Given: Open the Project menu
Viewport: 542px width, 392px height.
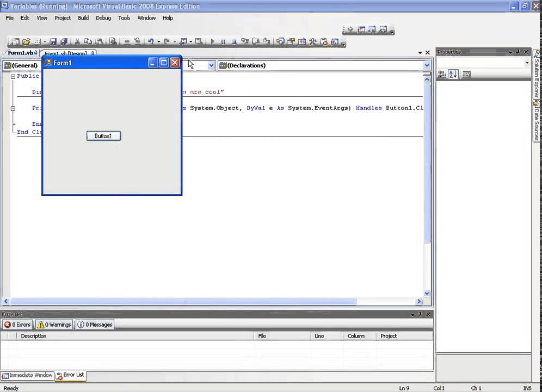Looking at the screenshot, I should (x=62, y=18).
